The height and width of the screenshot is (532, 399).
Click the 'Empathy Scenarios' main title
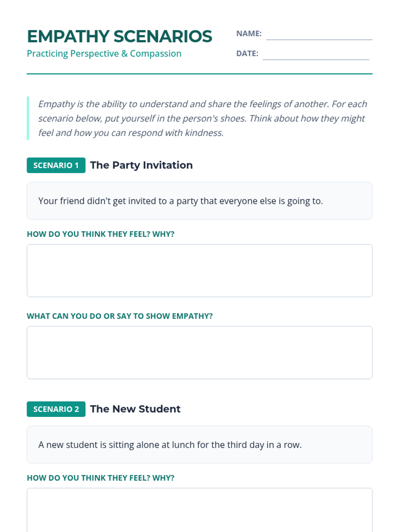pyautogui.click(x=119, y=36)
